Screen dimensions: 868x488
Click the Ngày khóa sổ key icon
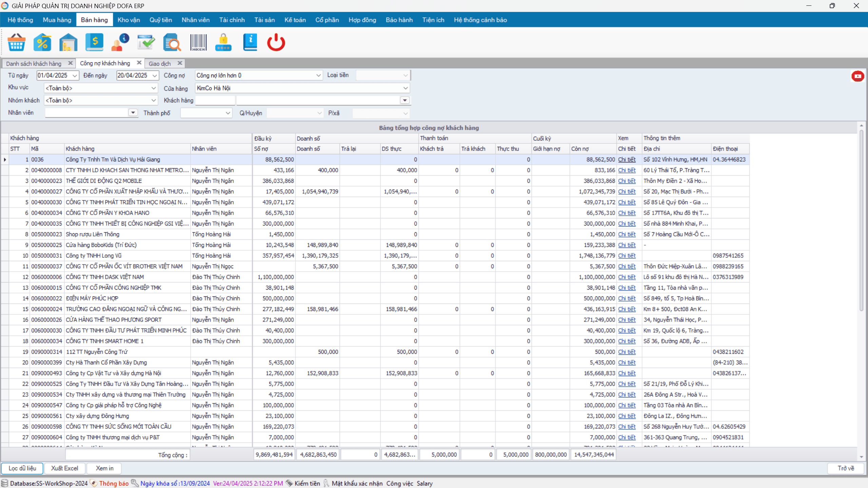pyautogui.click(x=135, y=483)
